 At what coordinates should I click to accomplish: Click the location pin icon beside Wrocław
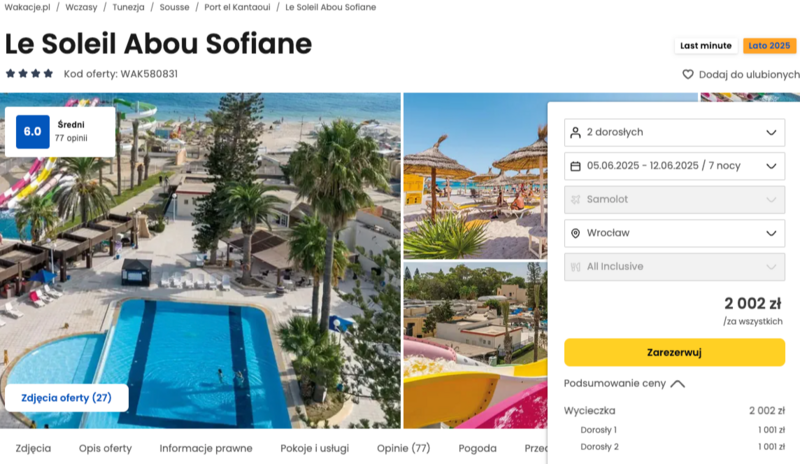pos(575,233)
